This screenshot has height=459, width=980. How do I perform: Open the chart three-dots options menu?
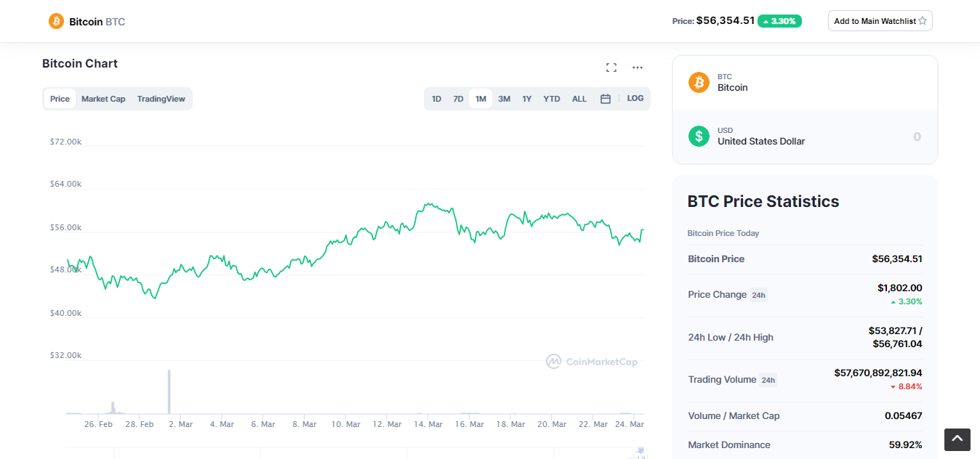pos(638,68)
